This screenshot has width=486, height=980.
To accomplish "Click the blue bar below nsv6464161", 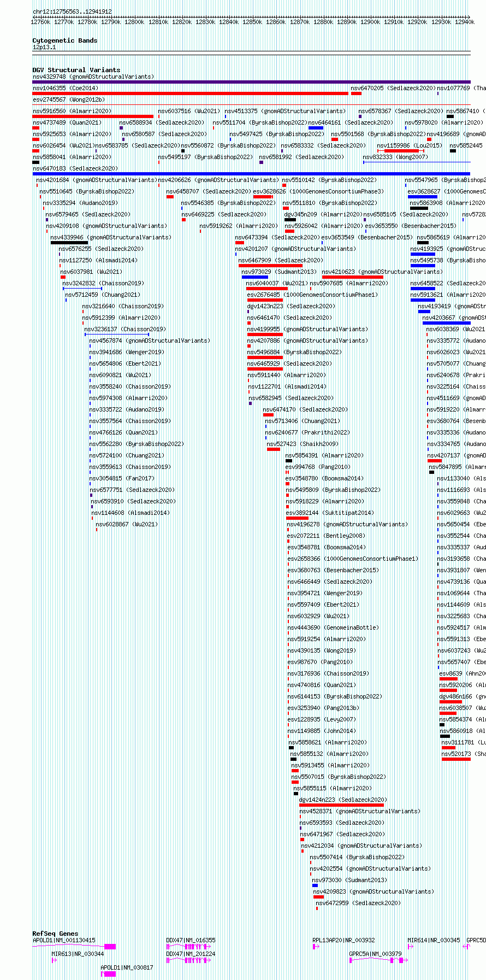I will coord(316,128).
